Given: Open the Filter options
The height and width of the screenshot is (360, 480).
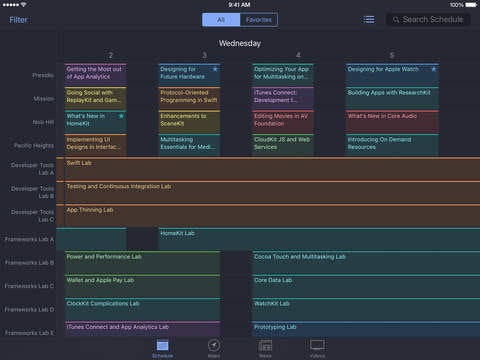Looking at the screenshot, I should (18, 20).
